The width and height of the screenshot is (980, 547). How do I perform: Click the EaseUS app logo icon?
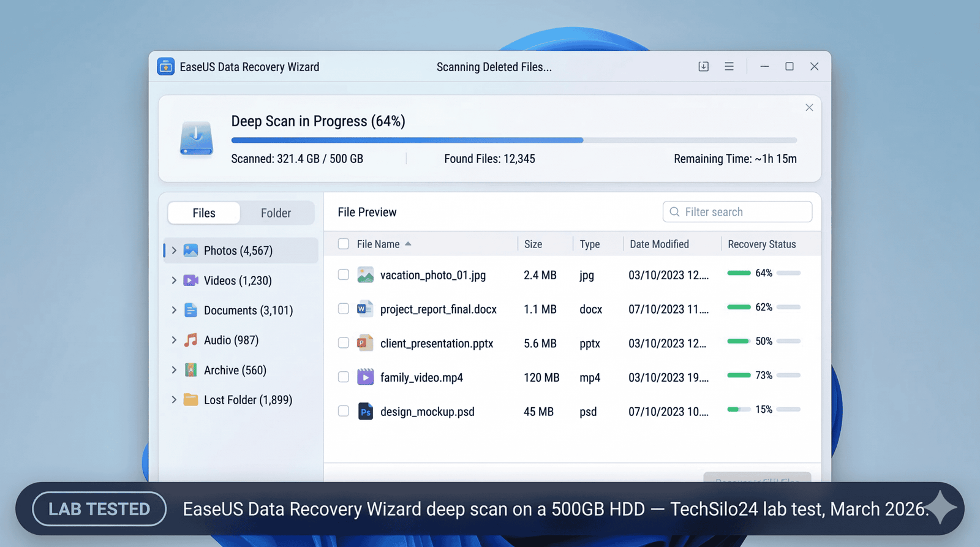click(x=165, y=66)
